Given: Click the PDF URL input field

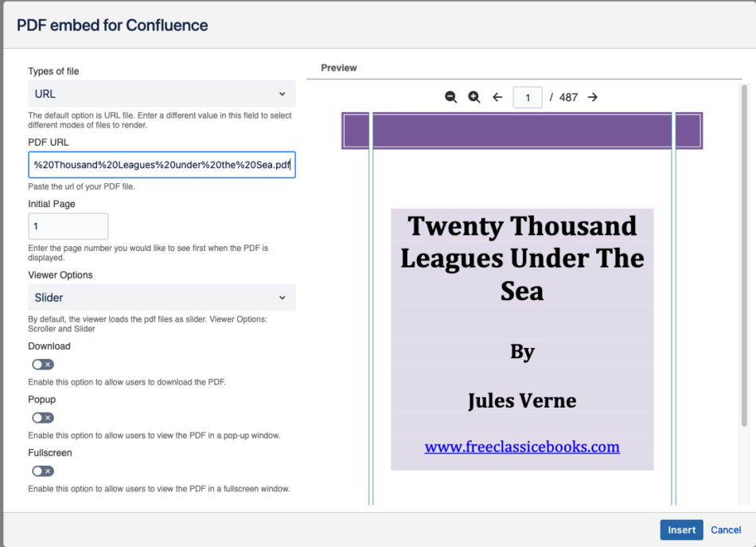Looking at the screenshot, I should click(x=162, y=165).
